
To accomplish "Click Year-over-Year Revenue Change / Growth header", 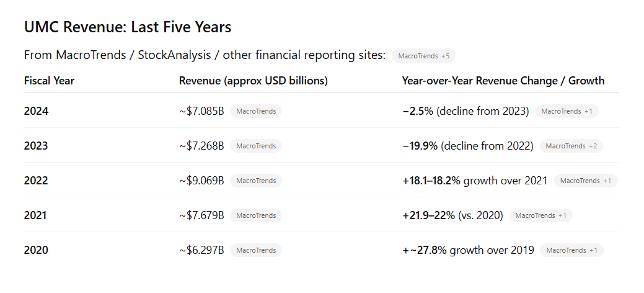I will click(503, 81).
